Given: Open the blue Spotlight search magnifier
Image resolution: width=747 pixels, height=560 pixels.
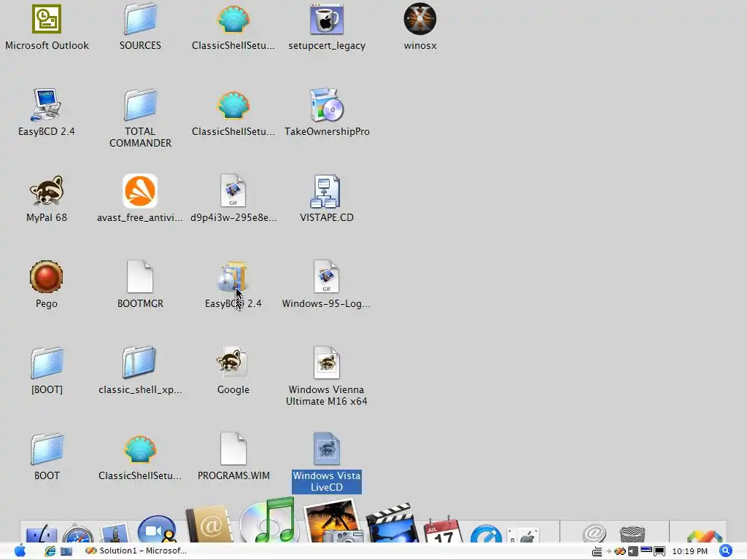Looking at the screenshot, I should click(726, 551).
